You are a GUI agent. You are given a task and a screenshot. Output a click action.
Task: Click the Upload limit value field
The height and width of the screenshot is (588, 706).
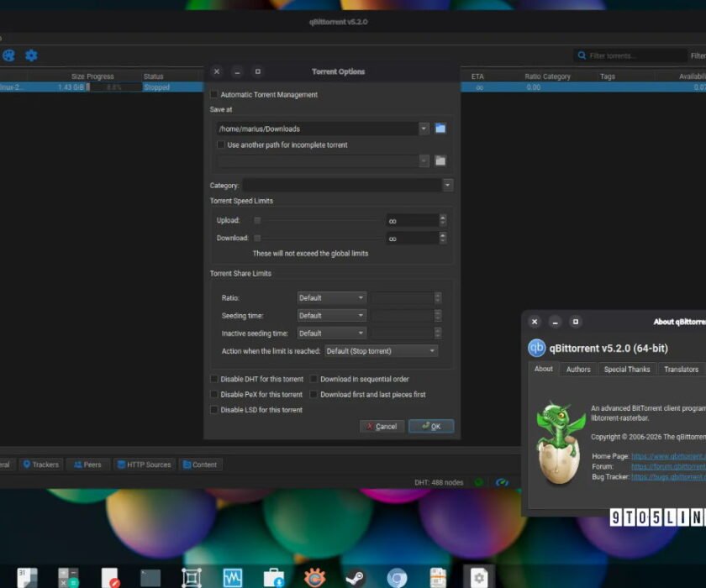(413, 220)
